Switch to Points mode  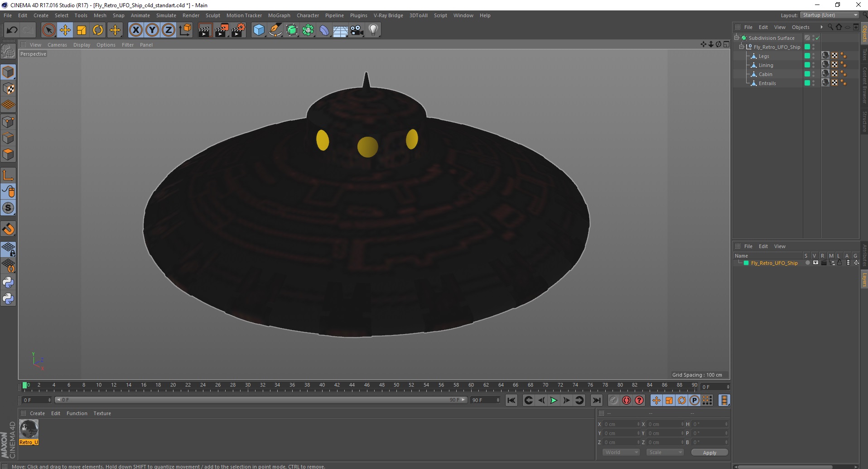pos(8,122)
